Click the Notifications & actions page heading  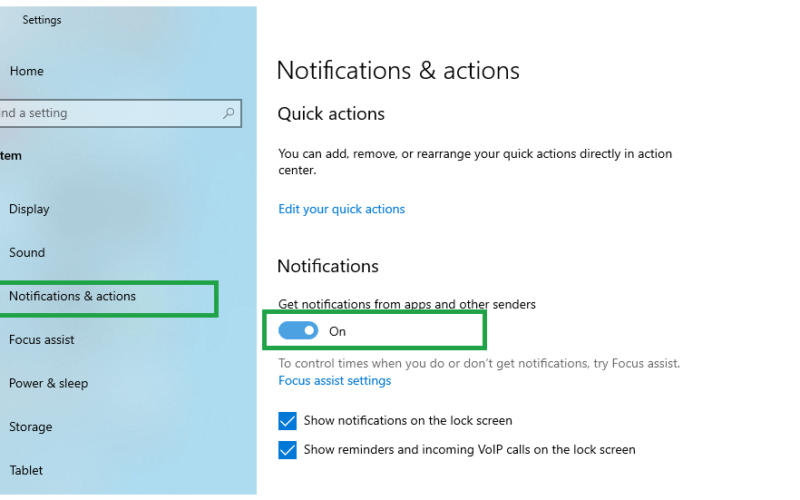tap(398, 70)
